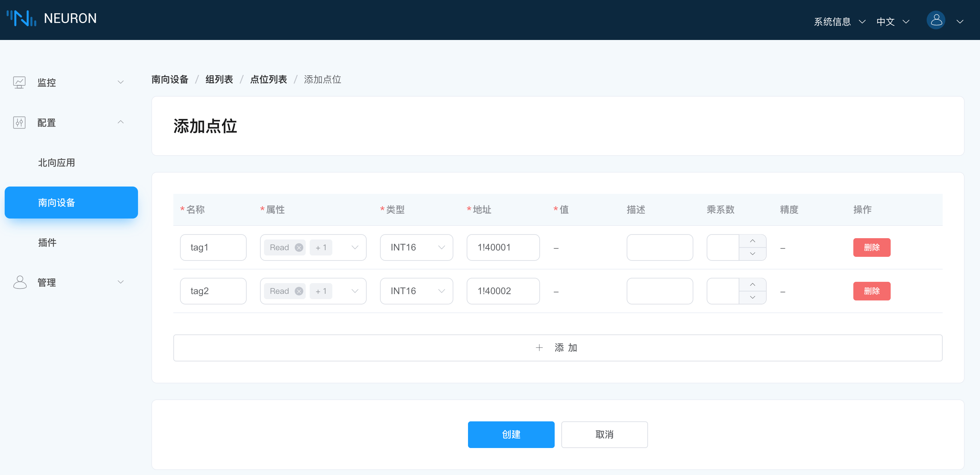The image size is (980, 475).
Task: Go to 组列表 breadcrumb link
Action: pos(219,80)
